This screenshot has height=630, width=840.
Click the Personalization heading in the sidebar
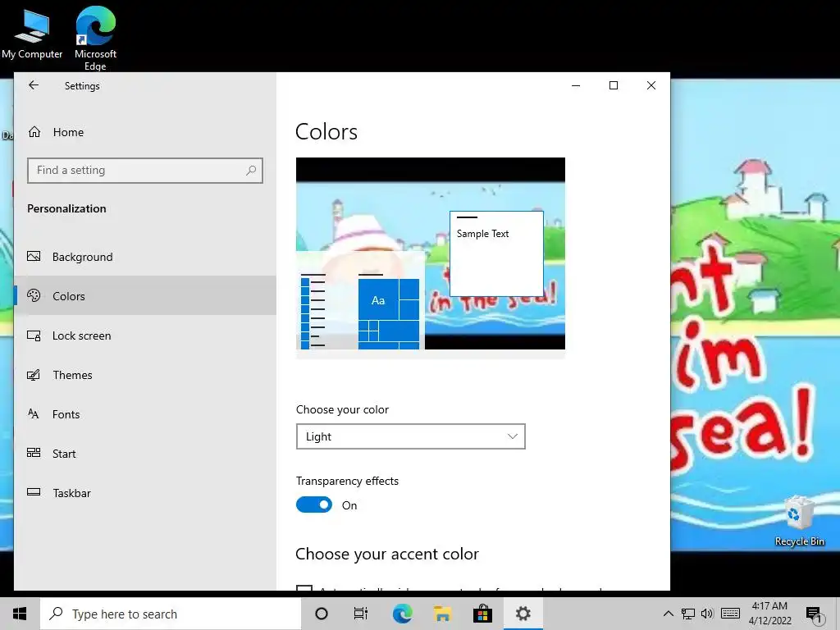coord(66,208)
